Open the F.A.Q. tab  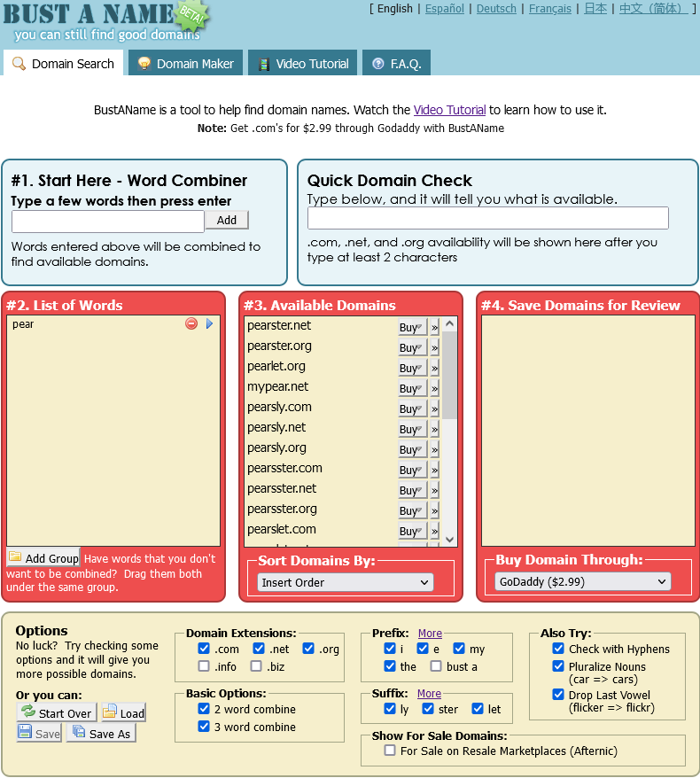(x=396, y=64)
